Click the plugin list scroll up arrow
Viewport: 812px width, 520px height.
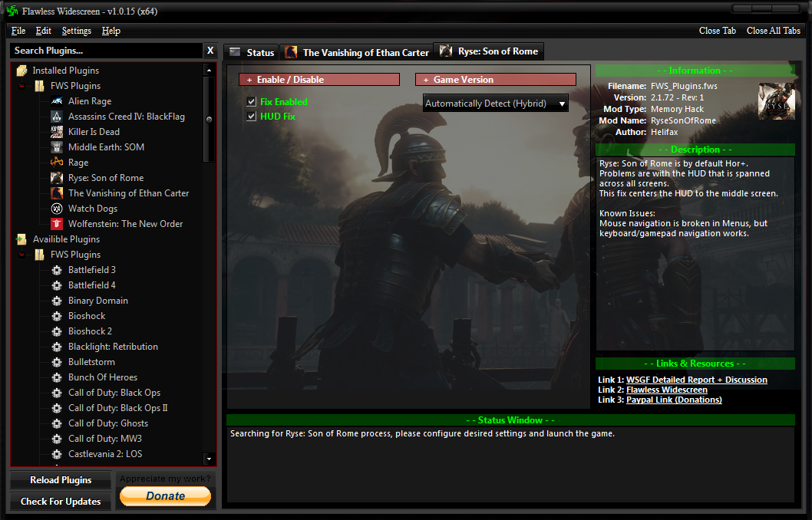pyautogui.click(x=210, y=70)
